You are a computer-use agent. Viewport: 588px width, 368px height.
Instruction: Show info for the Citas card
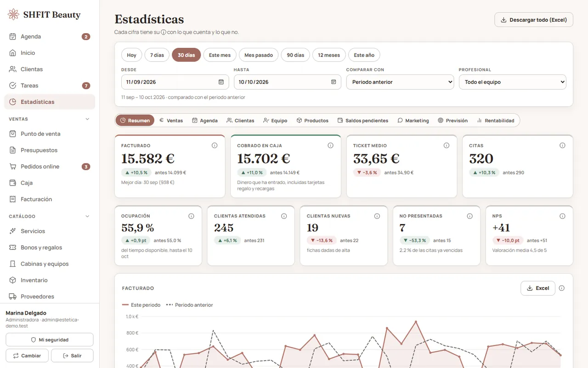tap(562, 145)
